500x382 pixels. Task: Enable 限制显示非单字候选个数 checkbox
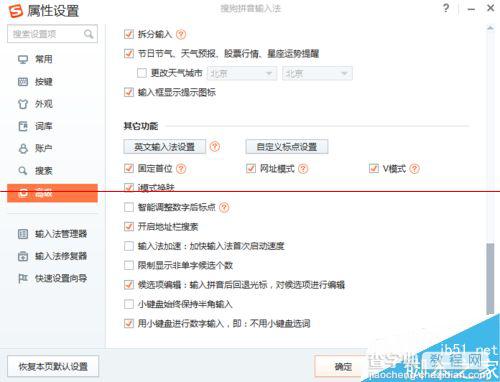(129, 266)
